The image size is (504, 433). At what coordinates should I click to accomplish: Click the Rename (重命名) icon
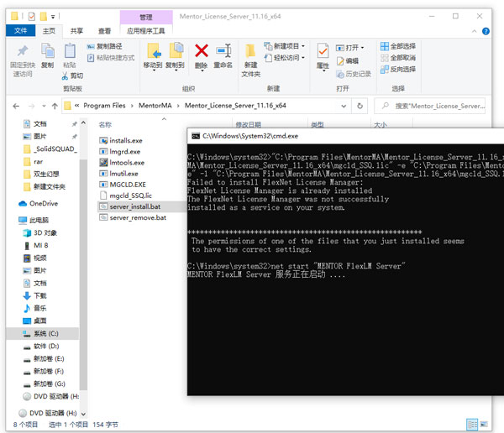[x=223, y=55]
